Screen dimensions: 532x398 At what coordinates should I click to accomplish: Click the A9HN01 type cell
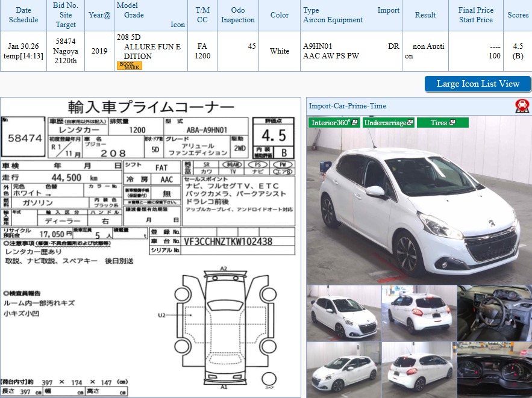351,51
